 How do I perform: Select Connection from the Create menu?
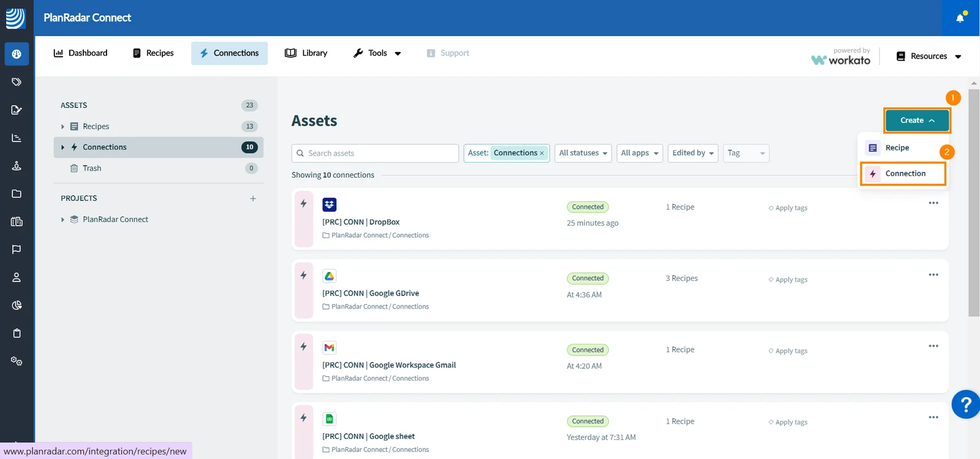pyautogui.click(x=903, y=174)
